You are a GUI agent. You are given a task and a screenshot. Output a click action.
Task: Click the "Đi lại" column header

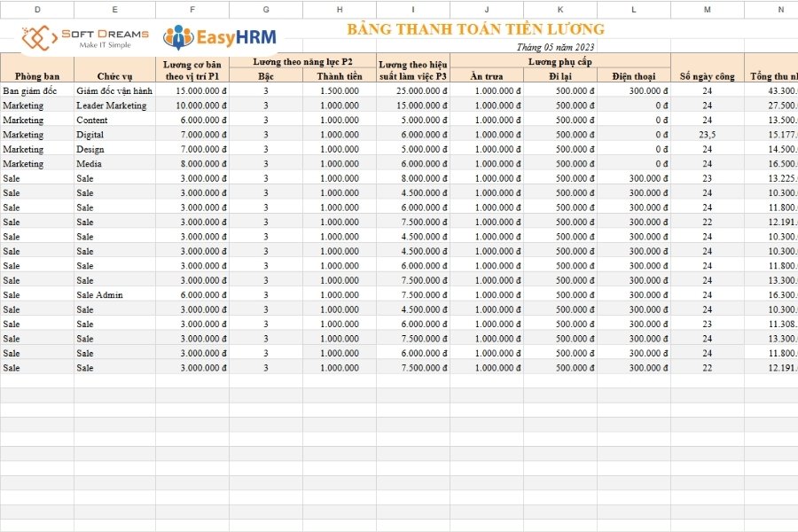(x=559, y=76)
